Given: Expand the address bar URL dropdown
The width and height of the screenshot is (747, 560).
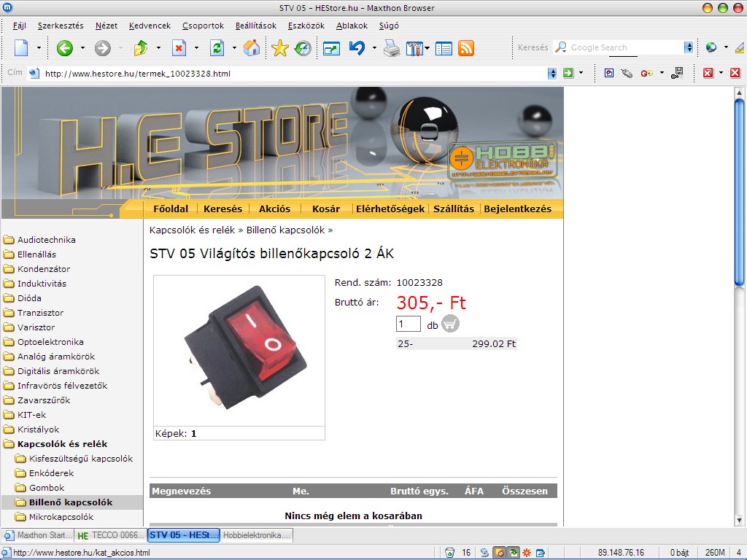Looking at the screenshot, I should [x=552, y=74].
